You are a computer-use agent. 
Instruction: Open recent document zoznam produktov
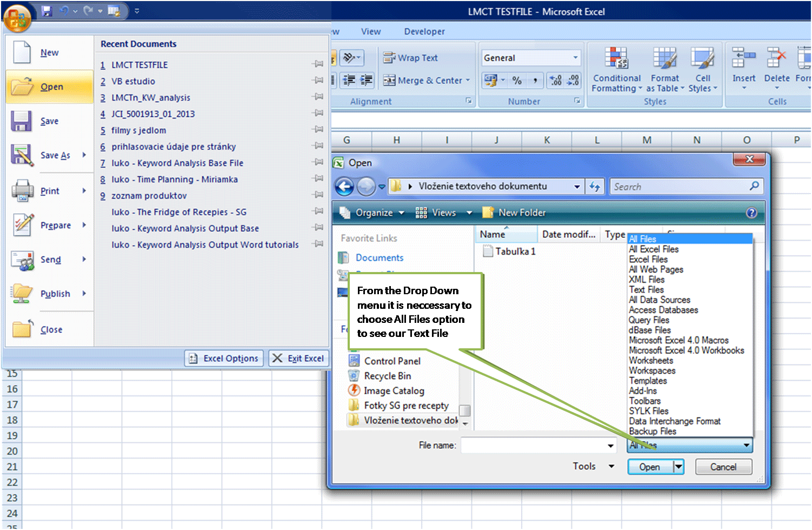149,196
